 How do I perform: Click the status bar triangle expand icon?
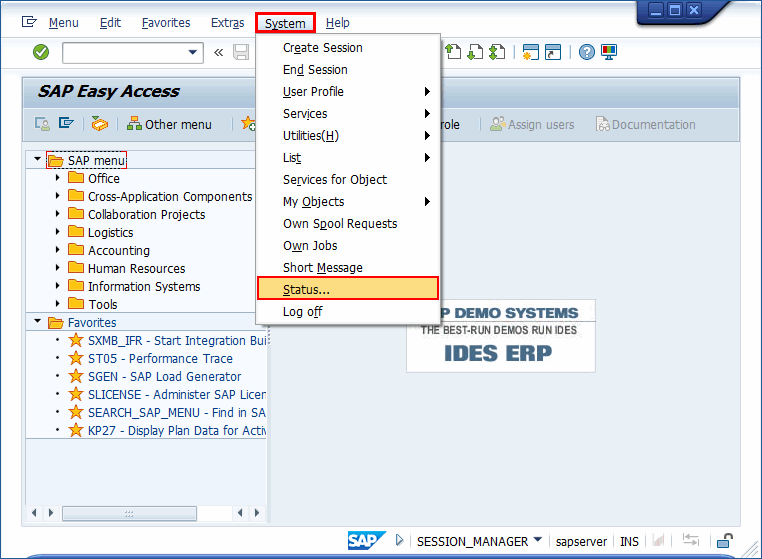(x=399, y=540)
